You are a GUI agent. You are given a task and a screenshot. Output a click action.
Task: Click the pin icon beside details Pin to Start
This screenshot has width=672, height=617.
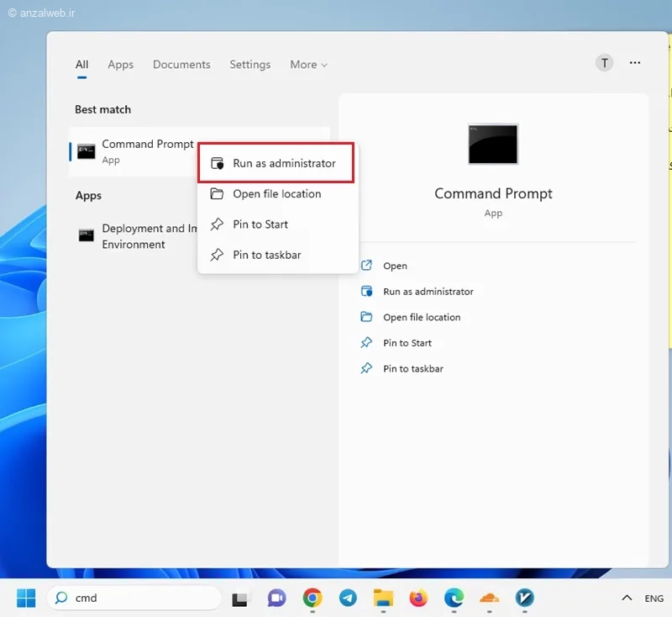coord(366,343)
